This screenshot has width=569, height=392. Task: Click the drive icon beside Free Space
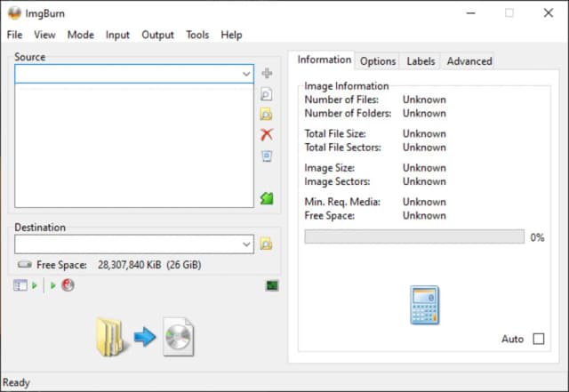pyautogui.click(x=25, y=264)
